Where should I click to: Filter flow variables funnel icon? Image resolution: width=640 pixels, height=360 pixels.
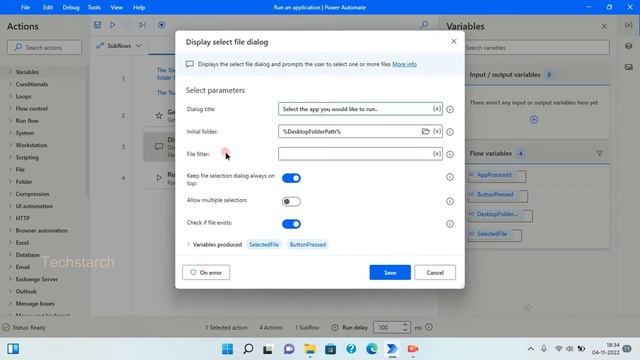click(x=600, y=153)
